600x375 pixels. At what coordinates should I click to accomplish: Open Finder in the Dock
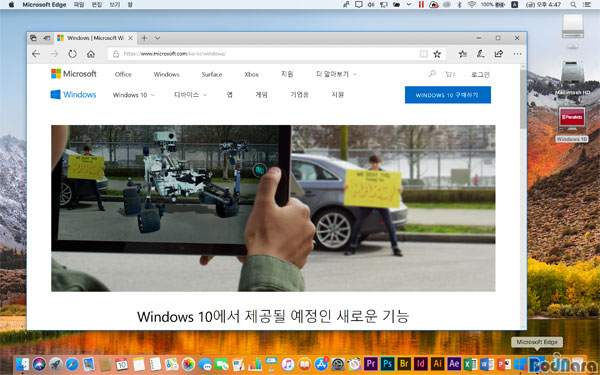coord(22,364)
